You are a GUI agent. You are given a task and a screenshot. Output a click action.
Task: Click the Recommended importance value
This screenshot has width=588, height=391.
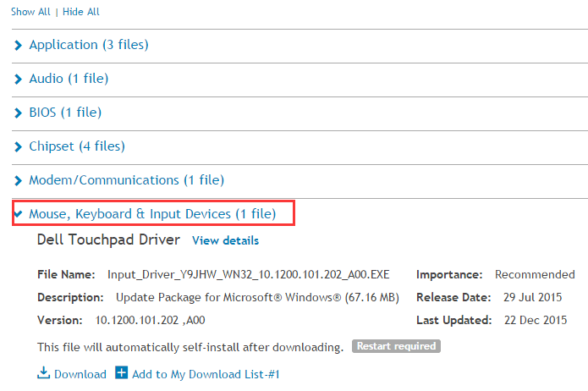(535, 275)
